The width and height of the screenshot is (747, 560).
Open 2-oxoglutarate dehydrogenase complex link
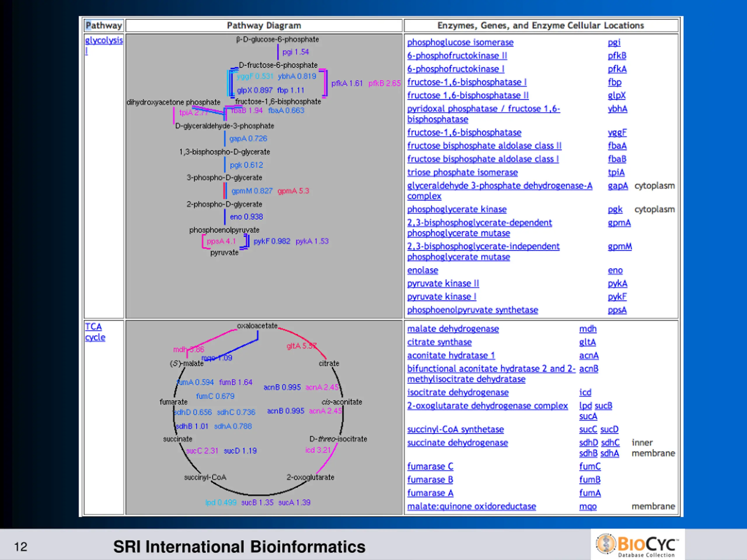[487, 406]
